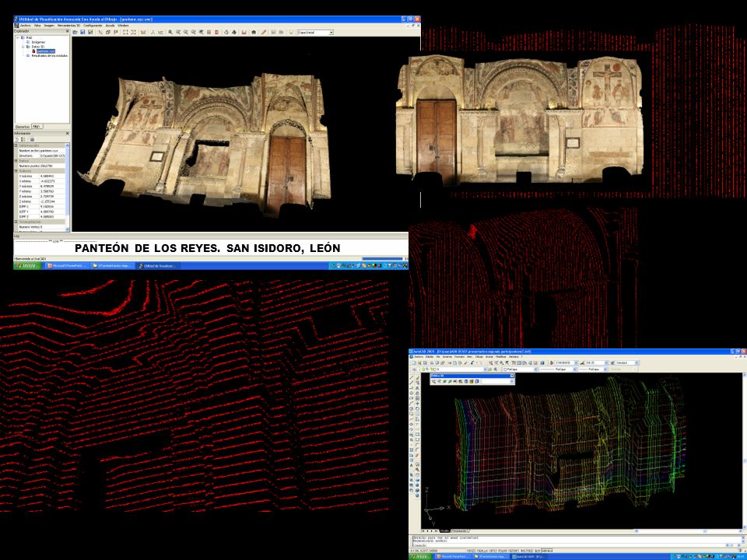The image size is (747, 560).
Task: Toggle POLAR tracking in AutoCAD status bar
Action: point(503,551)
